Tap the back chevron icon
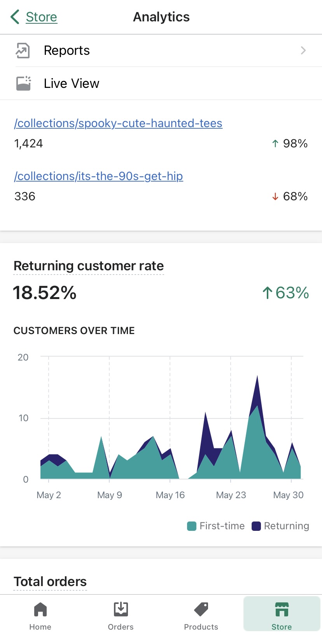The height and width of the screenshot is (644, 322). coord(15,17)
